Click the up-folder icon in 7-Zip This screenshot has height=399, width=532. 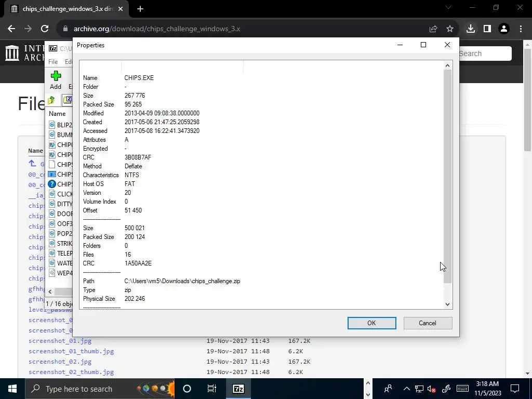[51, 100]
